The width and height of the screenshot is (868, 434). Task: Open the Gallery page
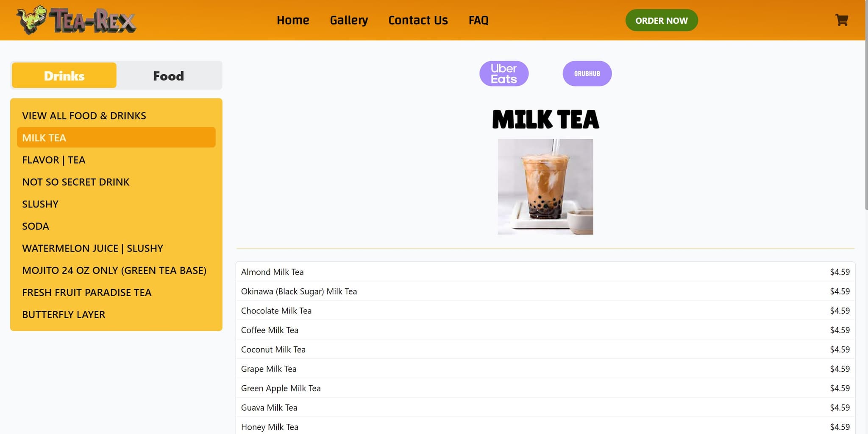coord(349,20)
